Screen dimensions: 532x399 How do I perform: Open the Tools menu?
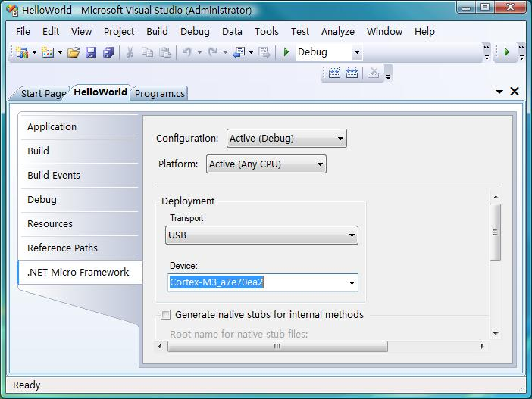[x=266, y=32]
